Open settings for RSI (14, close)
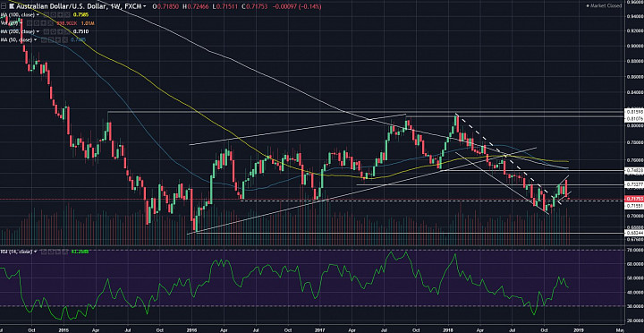 (50, 252)
